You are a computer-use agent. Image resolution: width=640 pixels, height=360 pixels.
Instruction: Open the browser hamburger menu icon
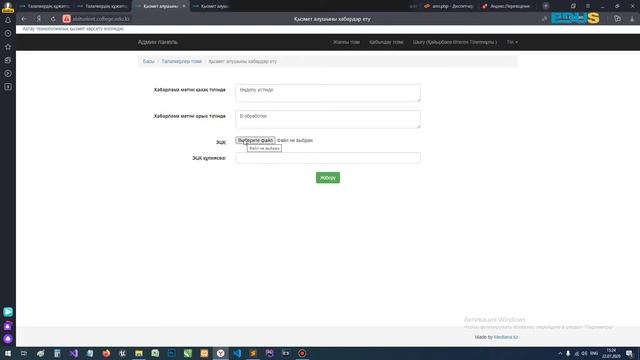[588, 6]
